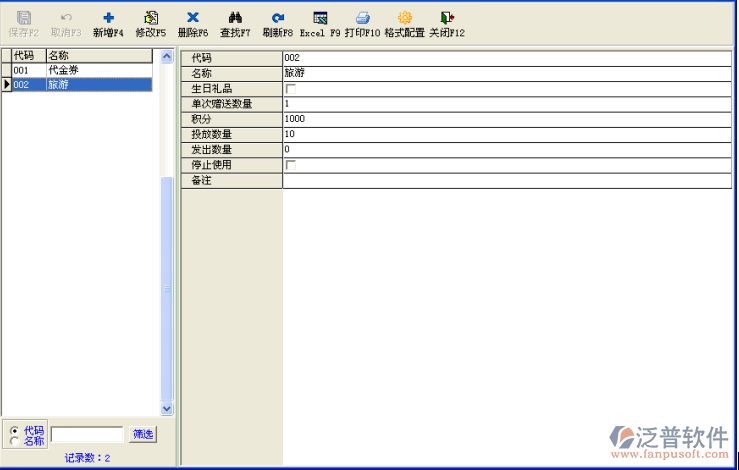Screen dimensions: 739x470
Task: Open the 查找F7 binoculars search tool
Action: [235, 18]
